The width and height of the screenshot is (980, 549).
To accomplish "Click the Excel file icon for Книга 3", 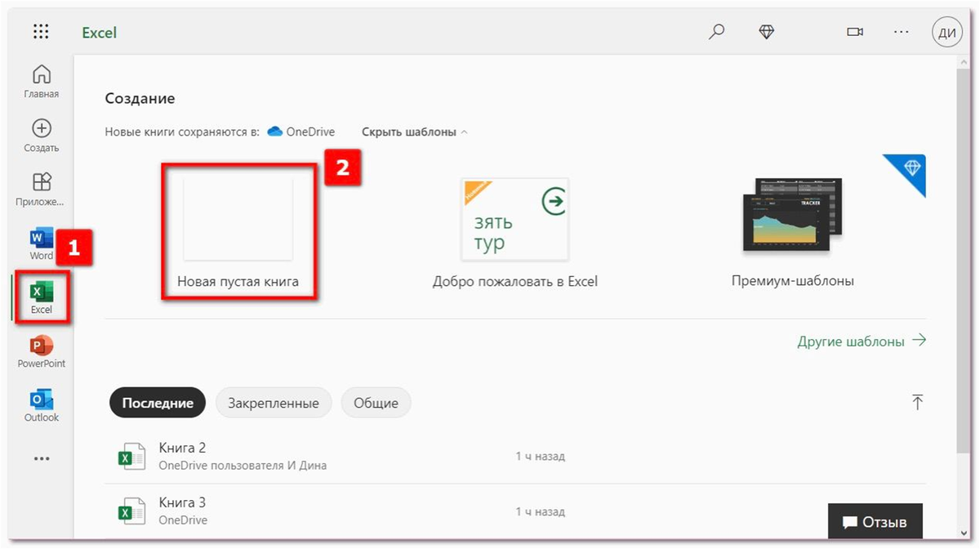I will [131, 512].
